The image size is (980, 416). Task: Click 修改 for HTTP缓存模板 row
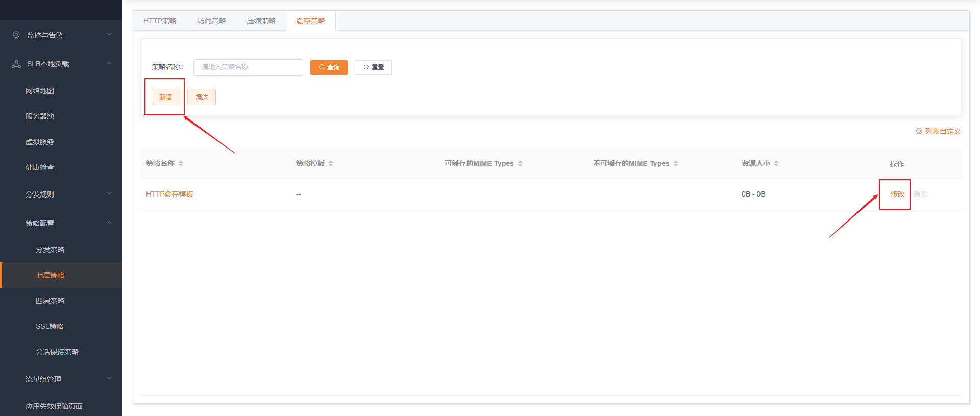(897, 194)
